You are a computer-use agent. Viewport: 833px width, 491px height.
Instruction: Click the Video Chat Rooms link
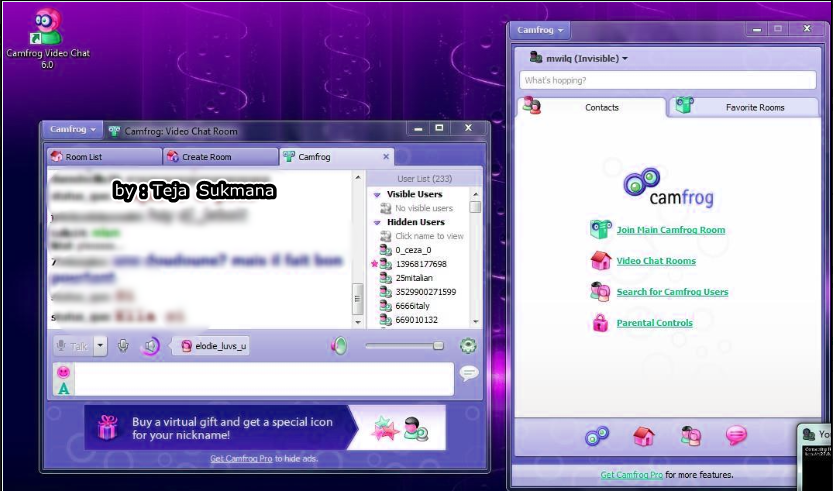[656, 261]
